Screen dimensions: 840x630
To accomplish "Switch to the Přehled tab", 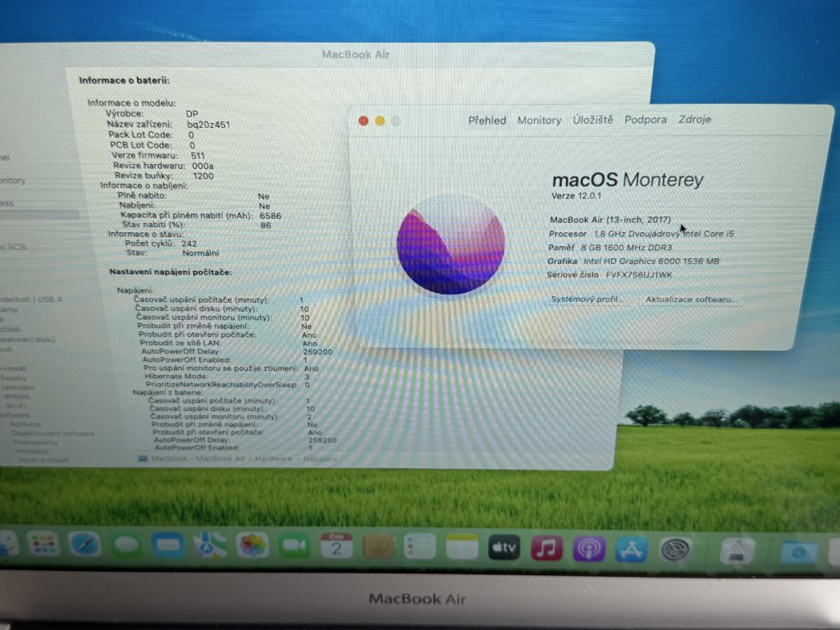I will (487, 121).
